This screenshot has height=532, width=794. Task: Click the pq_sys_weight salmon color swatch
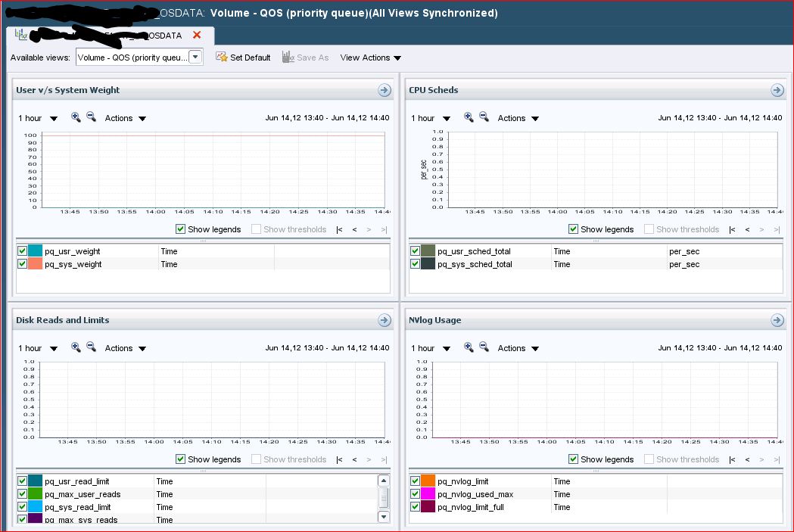[36, 264]
